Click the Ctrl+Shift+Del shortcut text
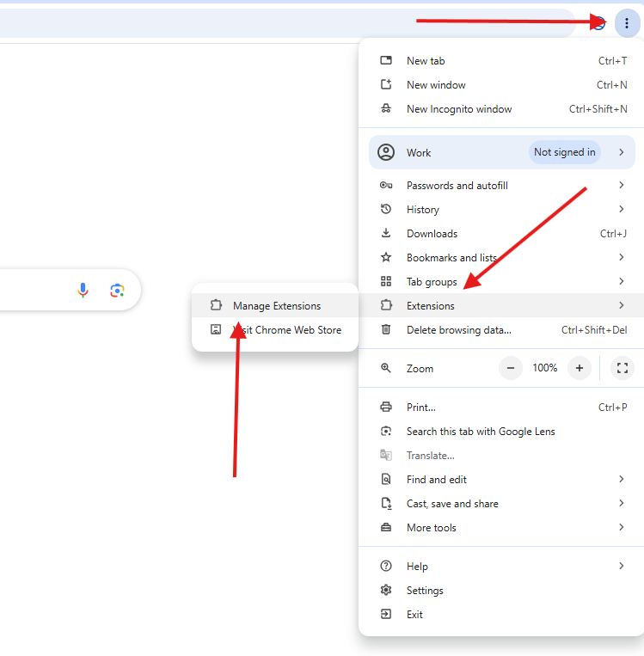Image resolution: width=644 pixels, height=656 pixels. tap(594, 329)
